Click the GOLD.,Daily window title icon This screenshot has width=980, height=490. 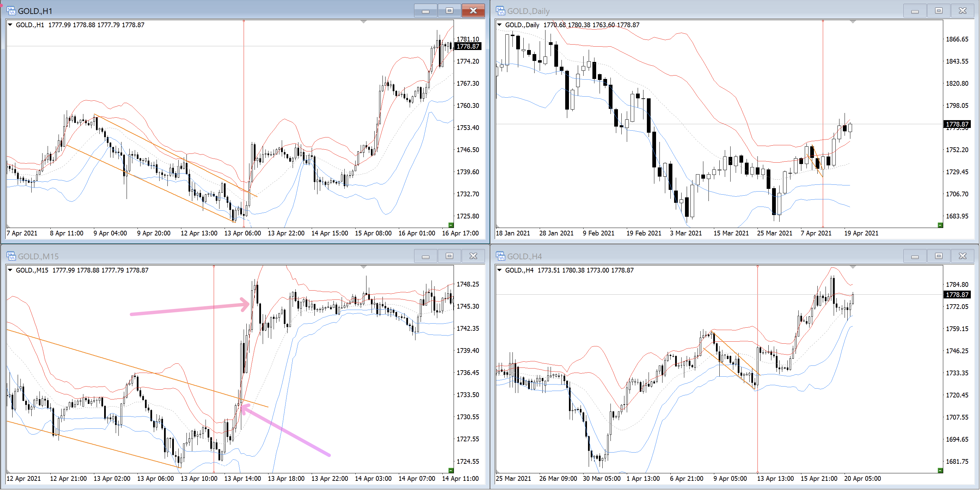click(500, 11)
